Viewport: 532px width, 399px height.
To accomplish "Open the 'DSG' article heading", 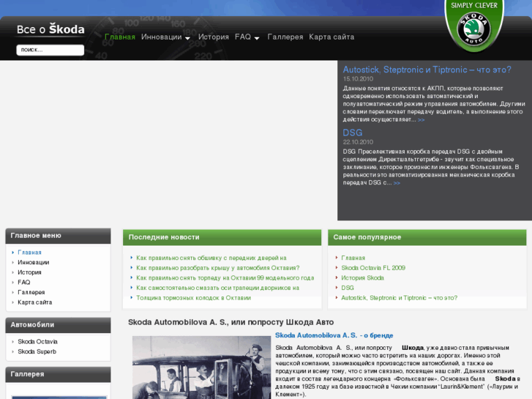I will click(353, 133).
